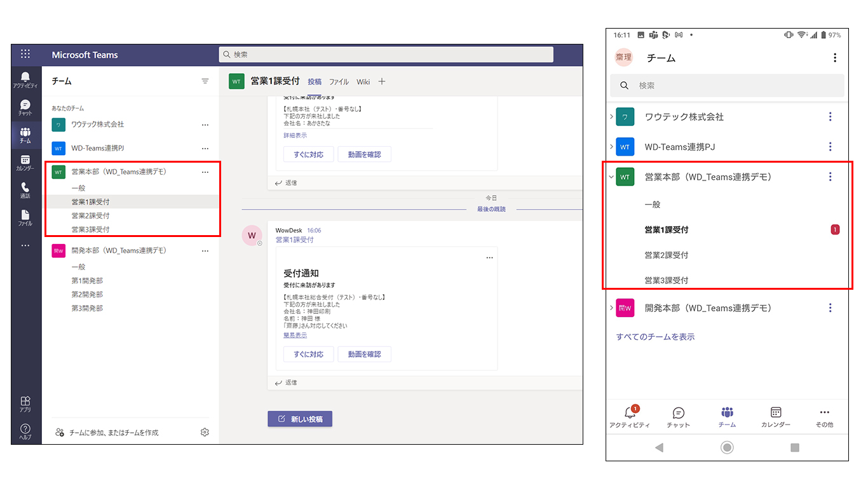Tap the mobile profile avatar

tap(624, 57)
